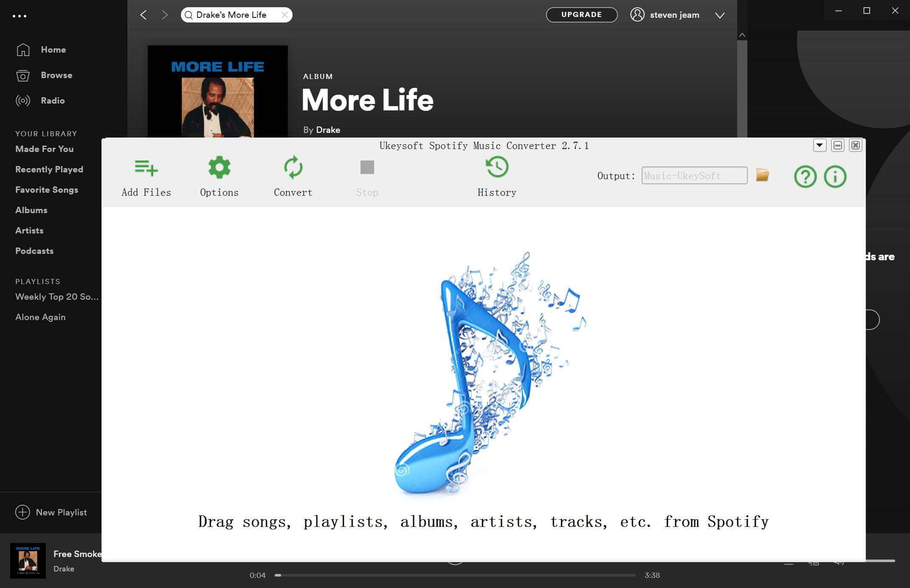Drag the playback progress slider forward

coord(464,575)
